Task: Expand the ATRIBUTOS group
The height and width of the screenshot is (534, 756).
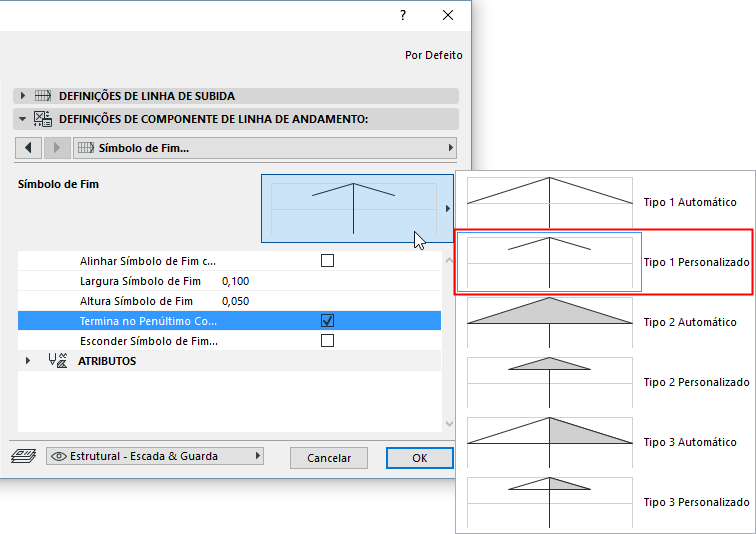Action: 28,360
